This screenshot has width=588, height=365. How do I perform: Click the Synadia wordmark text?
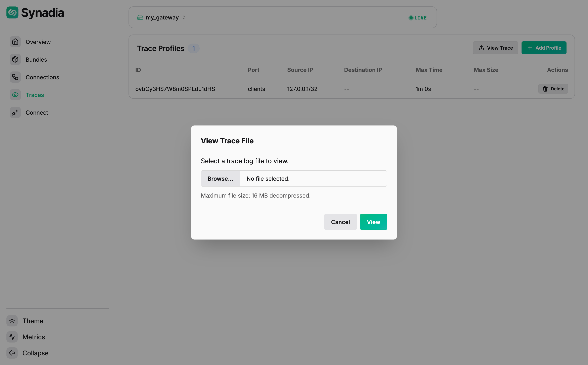(43, 13)
